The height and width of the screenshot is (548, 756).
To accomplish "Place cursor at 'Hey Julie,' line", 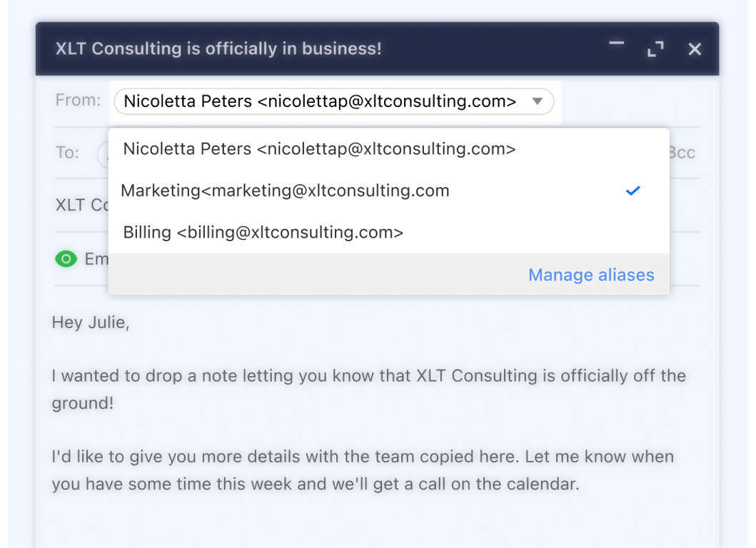I will pyautogui.click(x=91, y=323).
